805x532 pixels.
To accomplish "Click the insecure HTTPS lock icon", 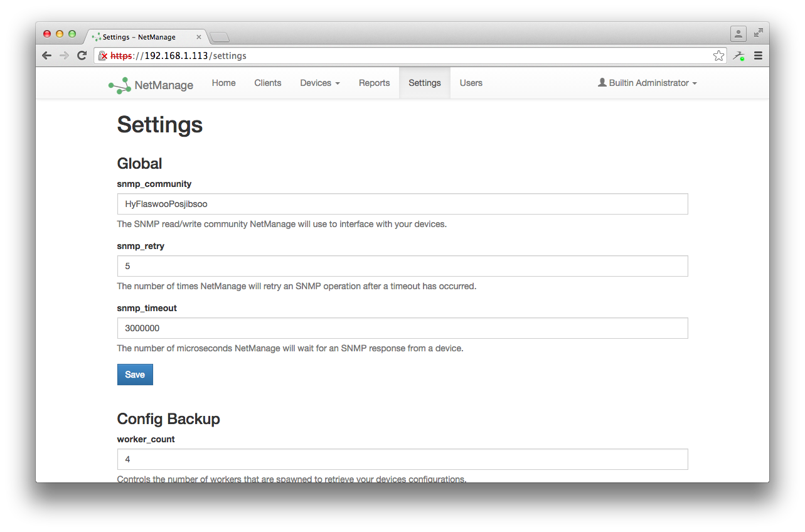I will click(103, 56).
